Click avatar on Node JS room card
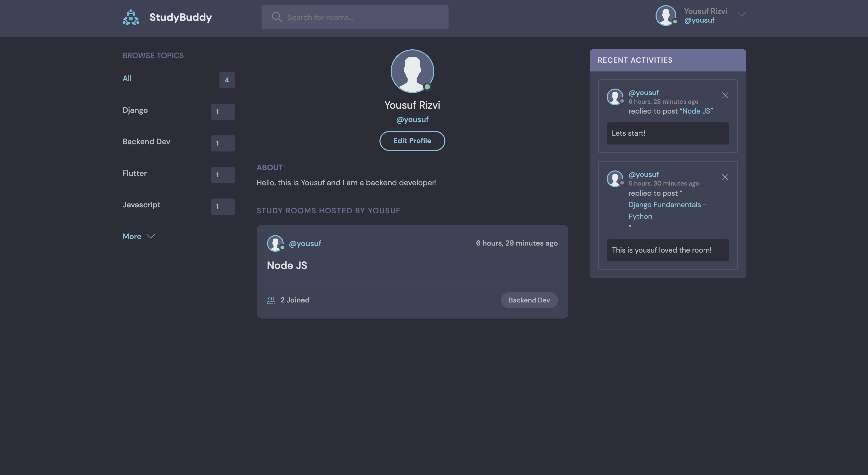Screen dimensions: 868x475 point(275,243)
